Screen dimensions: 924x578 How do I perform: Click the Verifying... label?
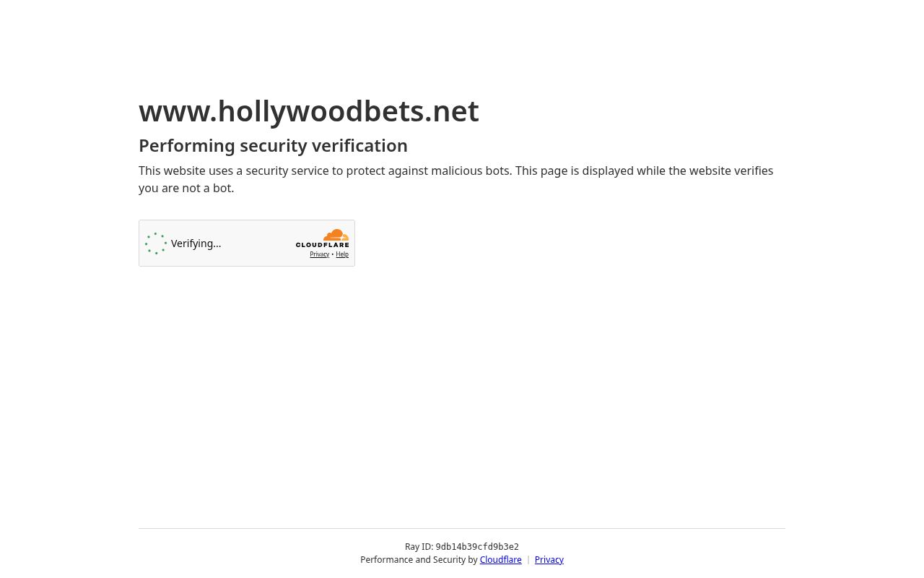pyautogui.click(x=196, y=243)
